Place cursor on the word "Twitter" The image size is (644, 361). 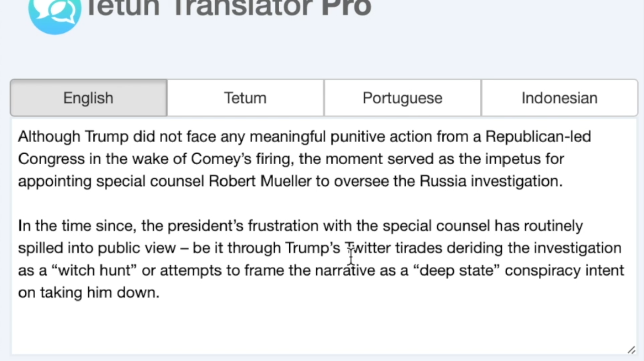[x=368, y=248]
